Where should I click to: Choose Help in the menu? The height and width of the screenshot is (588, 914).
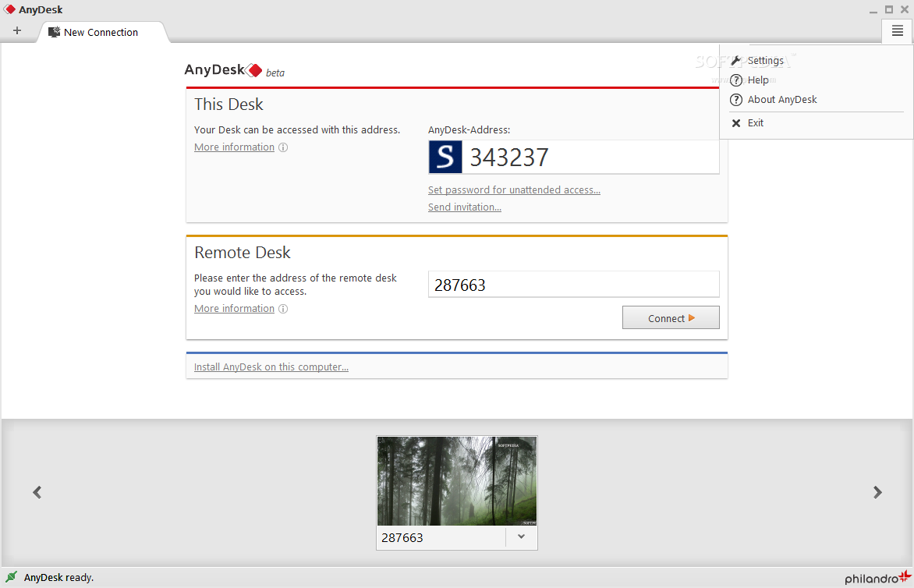click(758, 80)
